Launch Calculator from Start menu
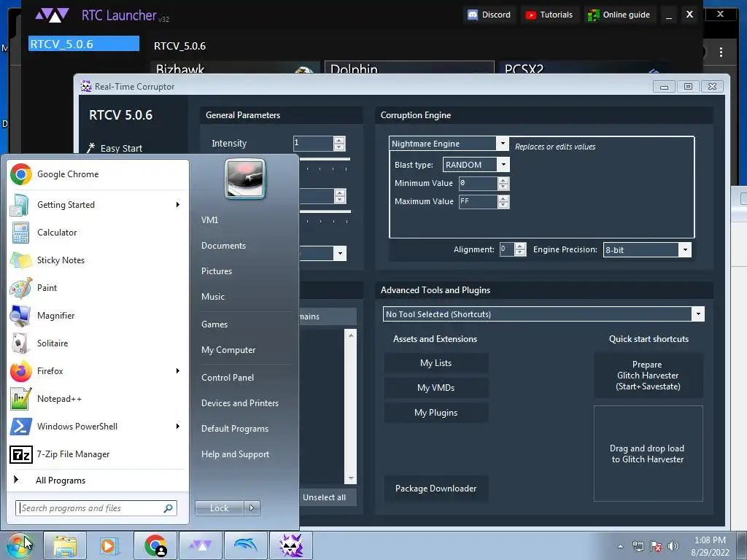This screenshot has width=747, height=560. tap(98, 233)
